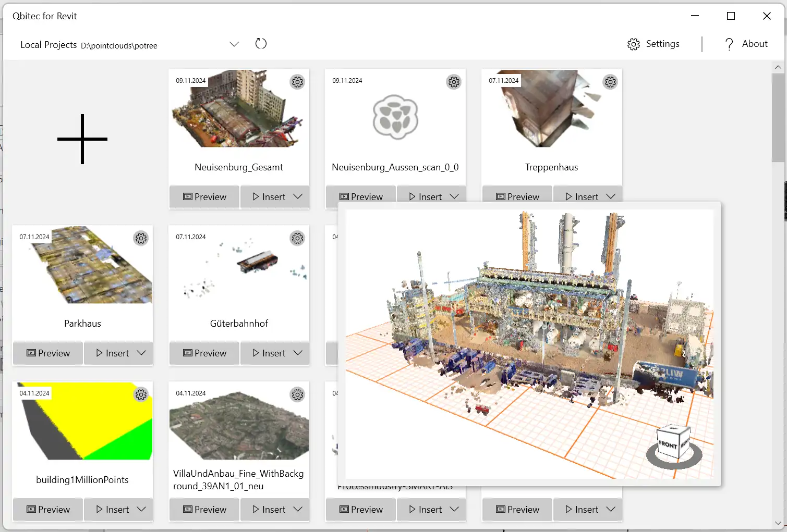Click the scrollbar up arrow

778,67
